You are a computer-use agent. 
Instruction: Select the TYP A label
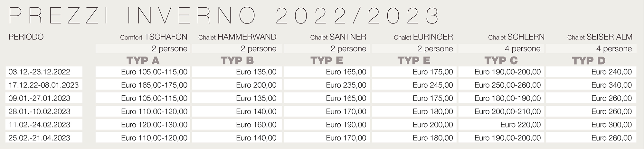143,61
